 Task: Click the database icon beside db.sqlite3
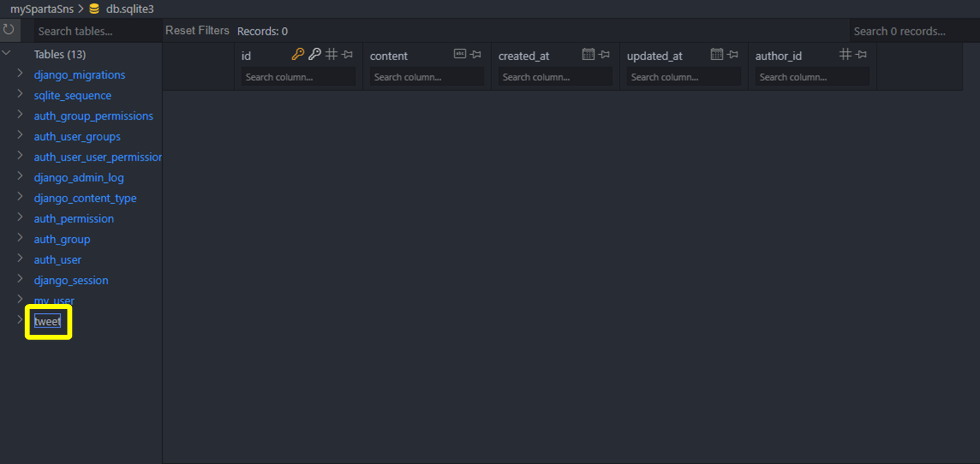[x=94, y=9]
